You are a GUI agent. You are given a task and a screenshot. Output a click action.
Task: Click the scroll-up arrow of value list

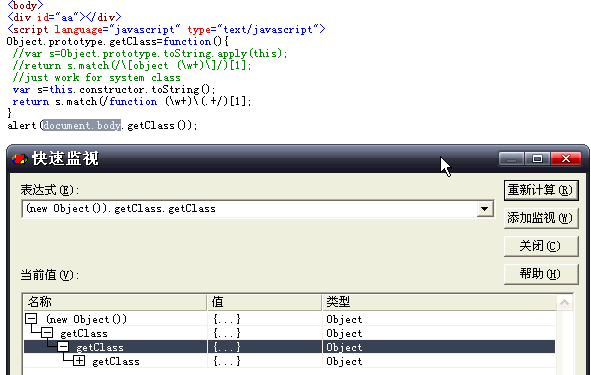click(x=565, y=302)
